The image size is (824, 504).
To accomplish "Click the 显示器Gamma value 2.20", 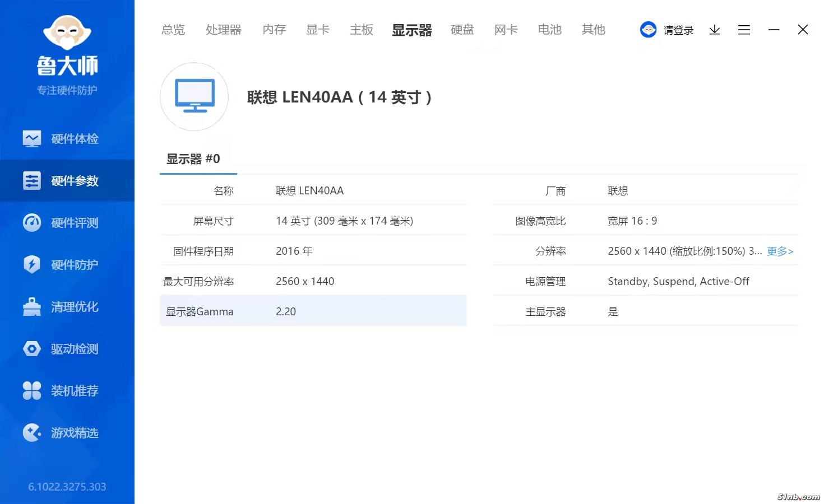I will pyautogui.click(x=286, y=312).
